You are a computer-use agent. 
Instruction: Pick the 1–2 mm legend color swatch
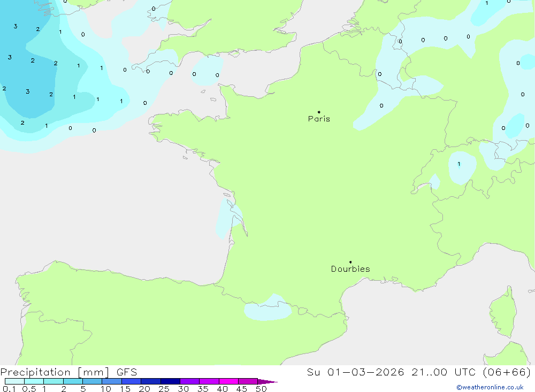click(53, 381)
